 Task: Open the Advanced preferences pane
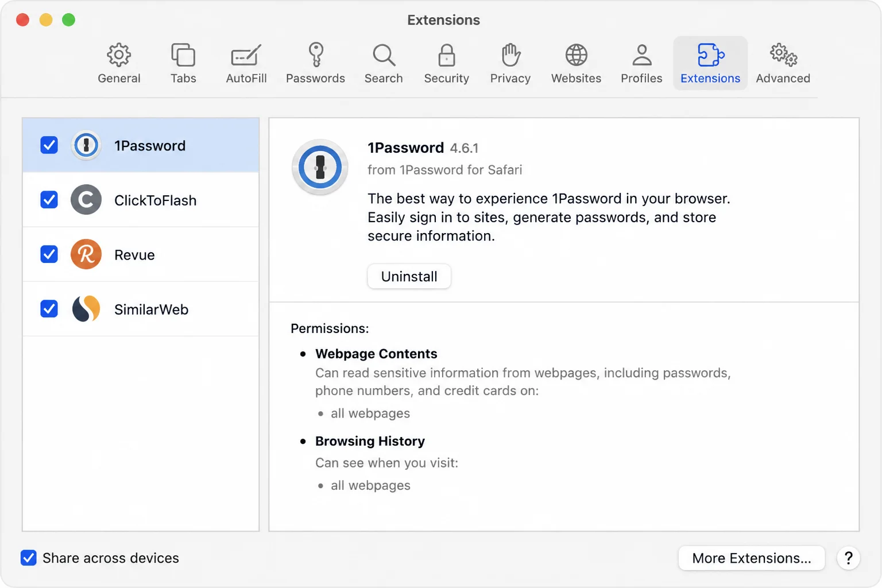(x=783, y=64)
